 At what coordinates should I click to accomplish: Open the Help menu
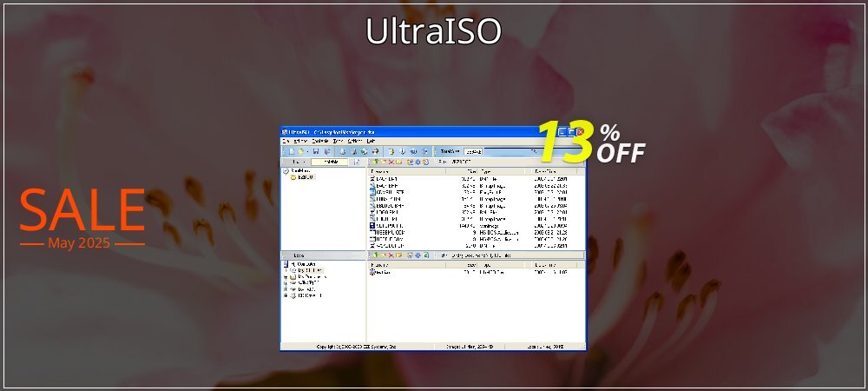coord(371,141)
